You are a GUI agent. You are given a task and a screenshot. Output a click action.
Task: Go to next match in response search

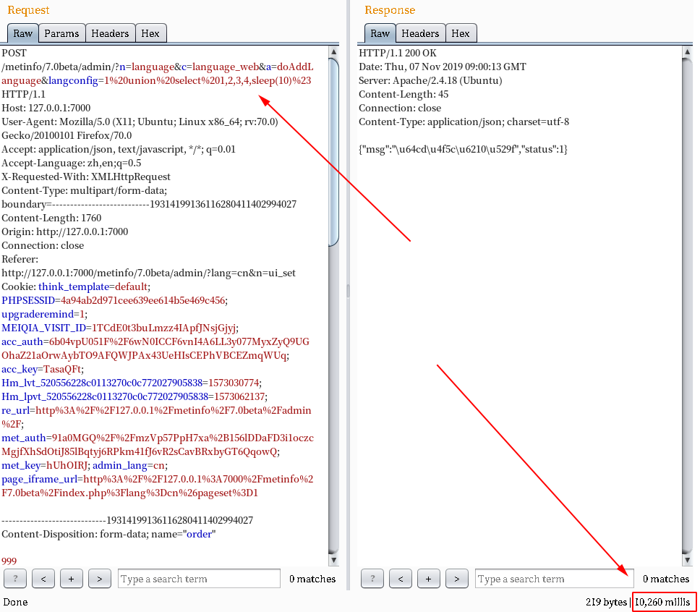pos(457,579)
